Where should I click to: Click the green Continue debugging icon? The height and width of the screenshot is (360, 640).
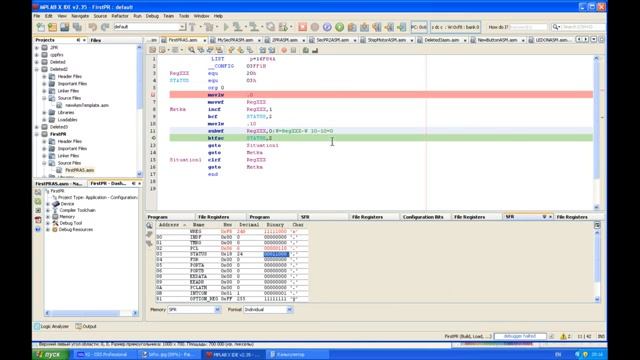click(339, 27)
